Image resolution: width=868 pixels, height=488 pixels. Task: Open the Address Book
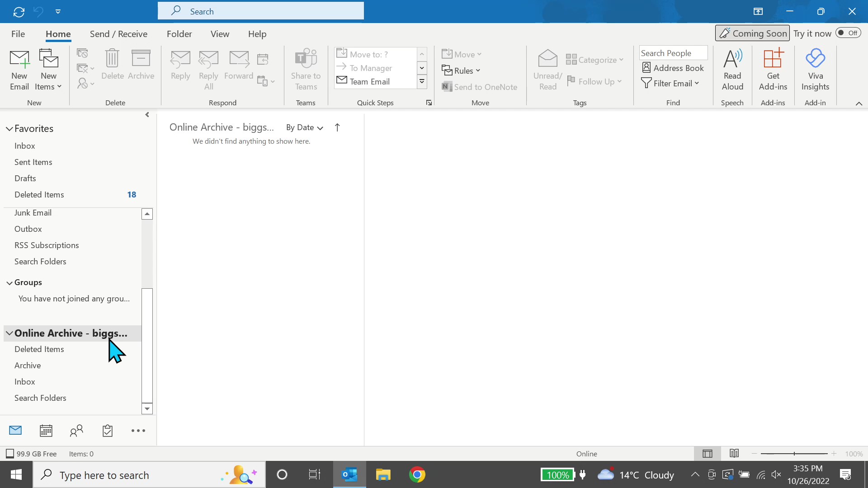pyautogui.click(x=673, y=68)
